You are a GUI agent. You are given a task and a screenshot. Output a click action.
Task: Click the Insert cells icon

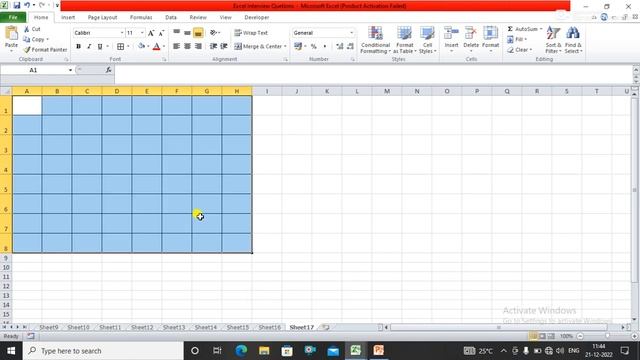coord(451,33)
